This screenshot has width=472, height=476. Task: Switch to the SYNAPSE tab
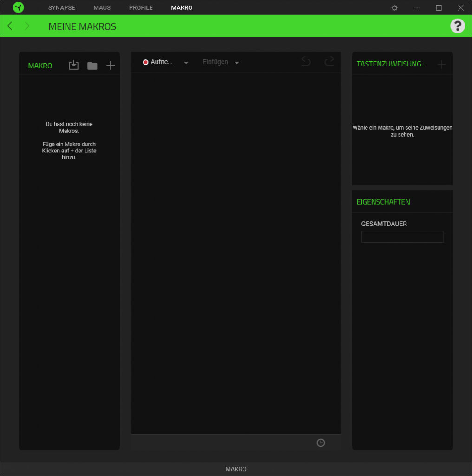(62, 7)
